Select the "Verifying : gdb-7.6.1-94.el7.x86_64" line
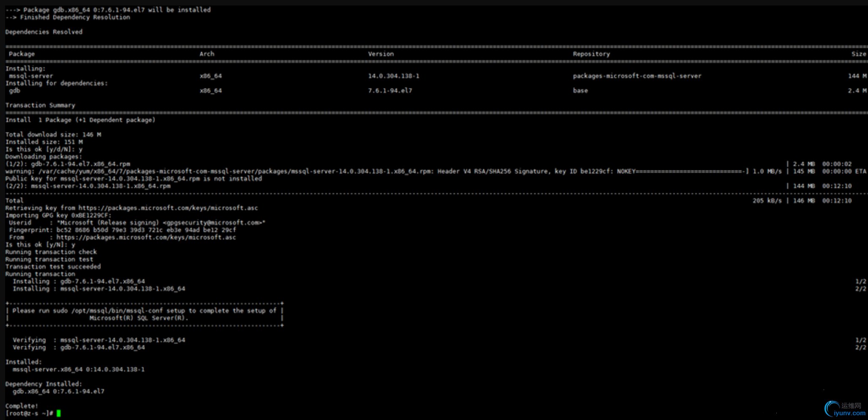The height and width of the screenshot is (420, 868). coord(79,347)
